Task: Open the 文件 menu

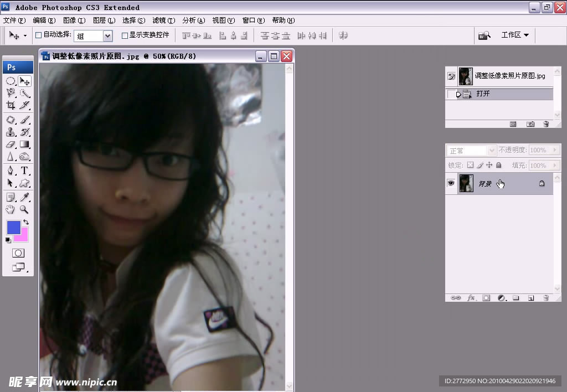Action: 14,20
